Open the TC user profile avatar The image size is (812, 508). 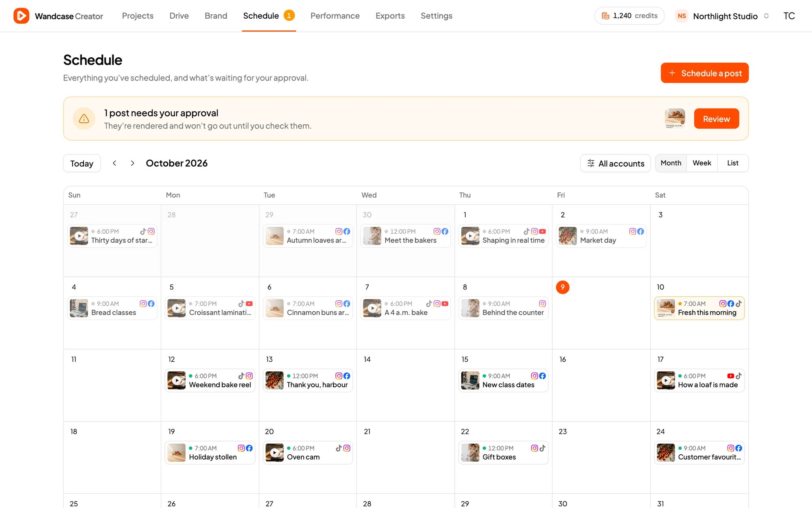[x=789, y=16]
